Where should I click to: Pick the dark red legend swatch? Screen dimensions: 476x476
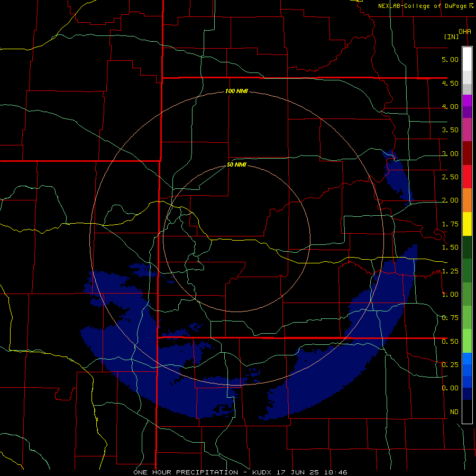(467, 153)
